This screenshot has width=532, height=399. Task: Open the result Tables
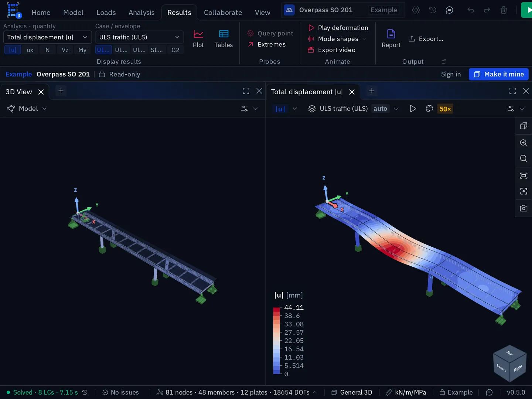coord(224,39)
